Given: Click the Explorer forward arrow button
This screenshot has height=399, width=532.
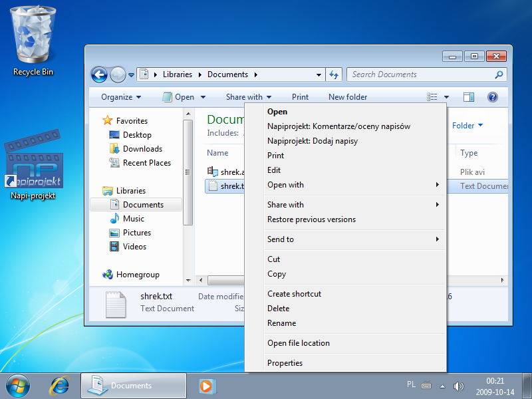Looking at the screenshot, I should (118, 74).
